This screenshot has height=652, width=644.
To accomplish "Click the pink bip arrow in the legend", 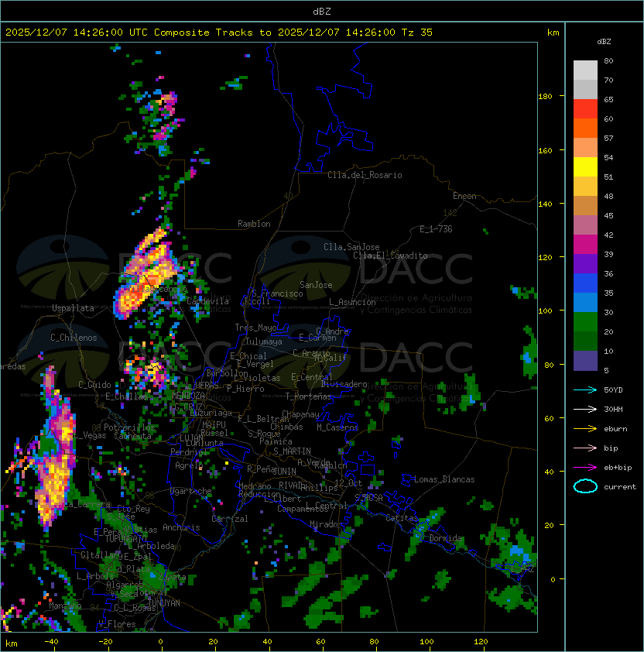I will click(585, 448).
